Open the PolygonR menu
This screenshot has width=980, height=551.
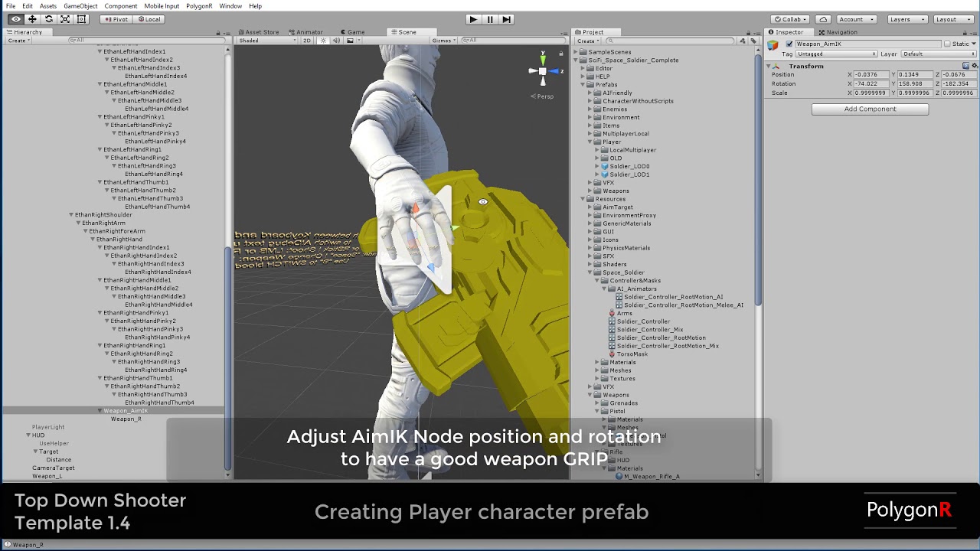click(199, 6)
